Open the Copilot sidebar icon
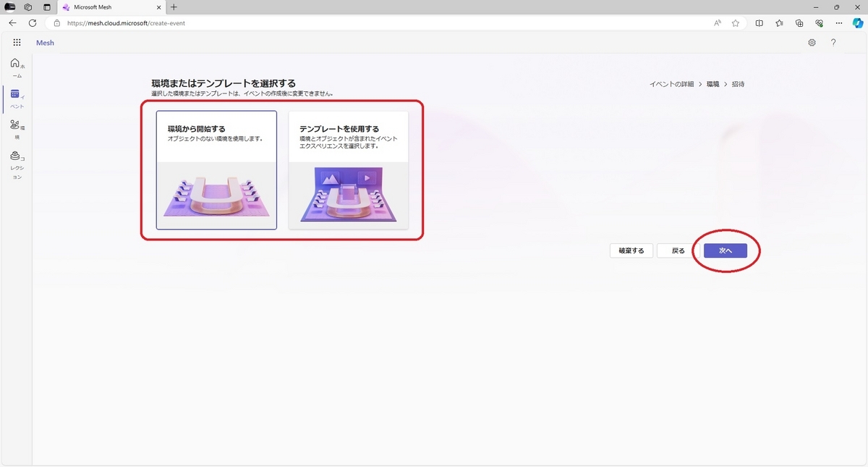868x467 pixels. pos(858,23)
